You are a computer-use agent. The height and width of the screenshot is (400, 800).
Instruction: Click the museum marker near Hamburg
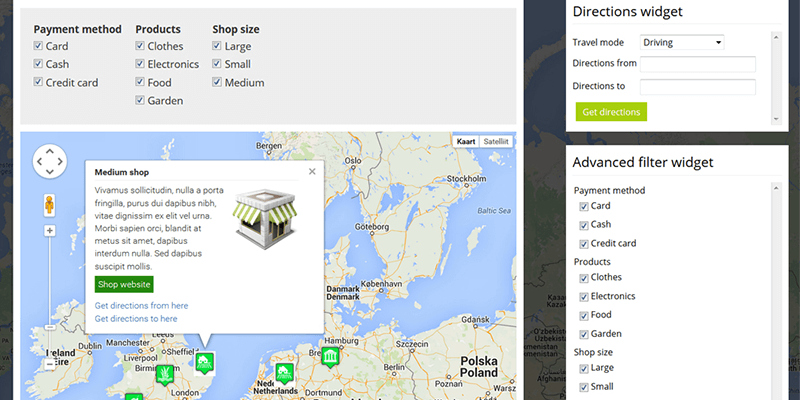click(x=330, y=358)
